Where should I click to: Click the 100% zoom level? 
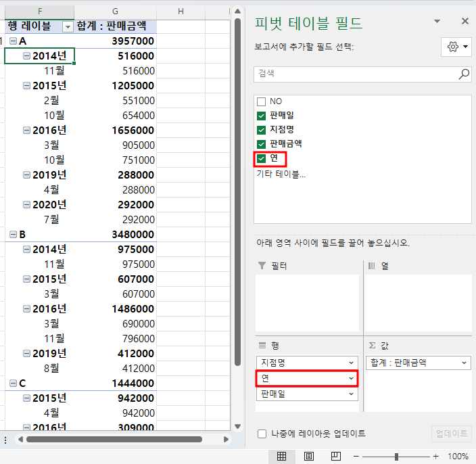tap(458, 456)
